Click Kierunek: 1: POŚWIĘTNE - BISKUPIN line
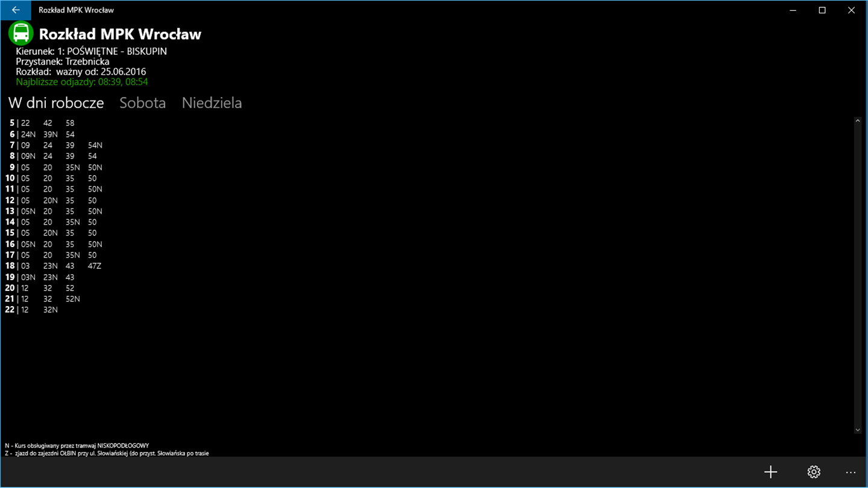 [91, 52]
